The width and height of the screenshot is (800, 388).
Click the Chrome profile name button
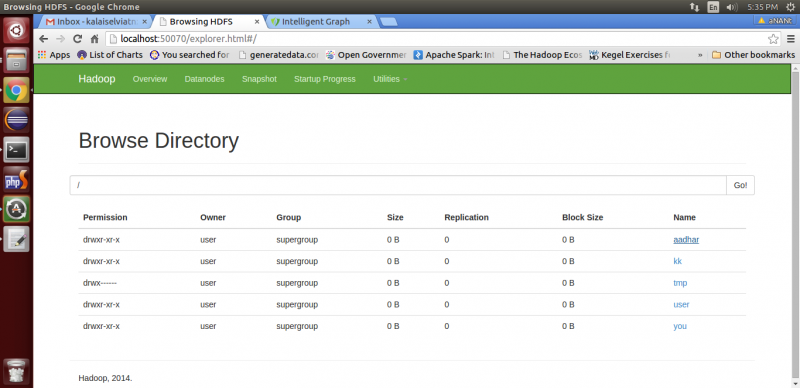776,20
